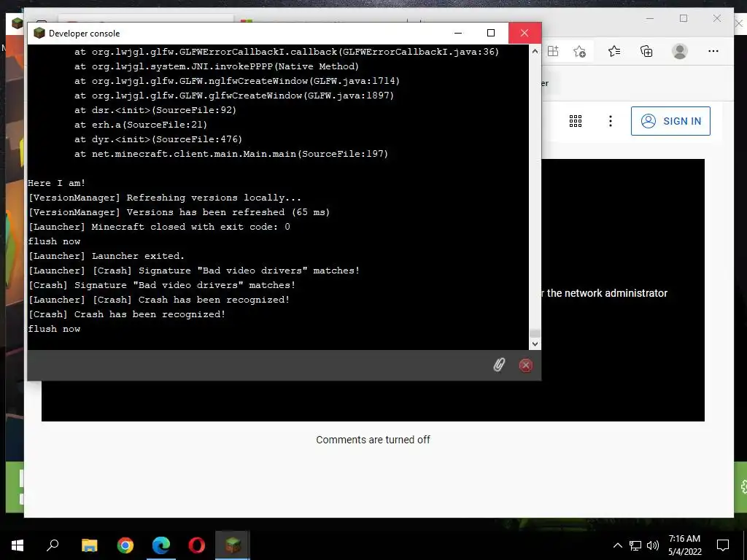Click the add to favorites star-plus icon
Viewport: 747px width, 560px height.
(x=579, y=51)
